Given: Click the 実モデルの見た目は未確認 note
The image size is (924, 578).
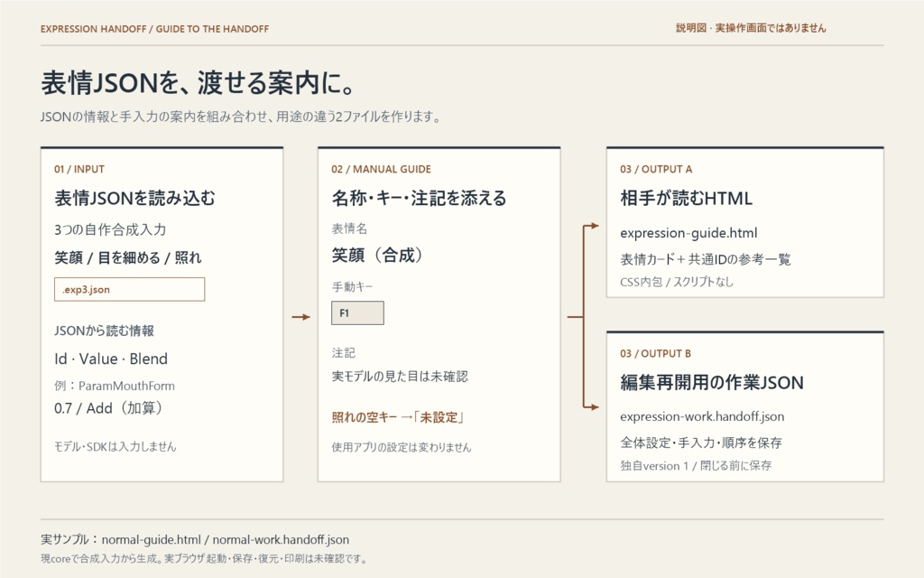Looking at the screenshot, I should (400, 377).
